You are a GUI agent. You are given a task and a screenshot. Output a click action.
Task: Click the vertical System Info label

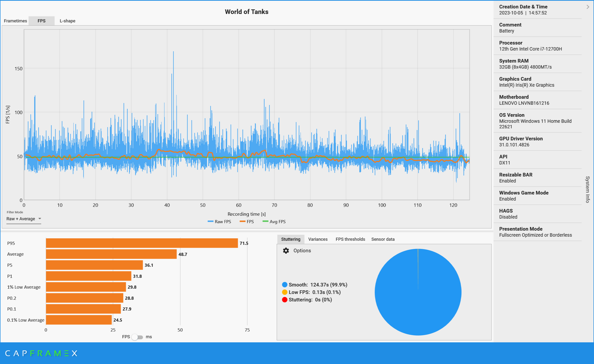coord(587,189)
